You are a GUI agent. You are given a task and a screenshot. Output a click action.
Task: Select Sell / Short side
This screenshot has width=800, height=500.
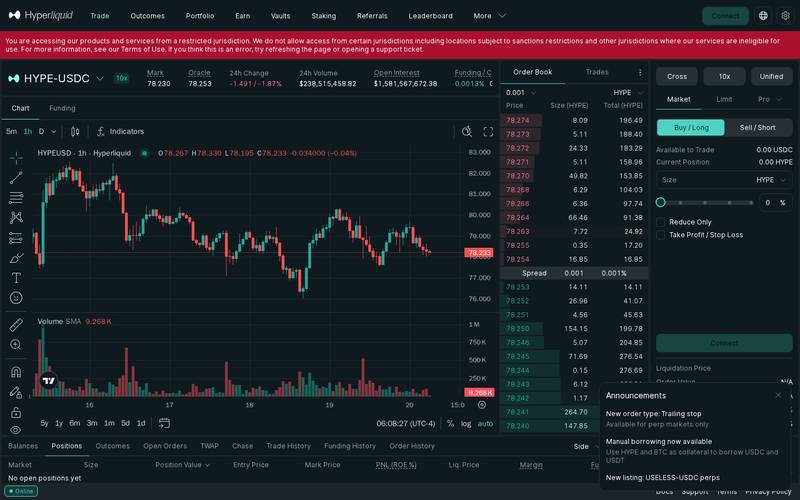point(758,128)
